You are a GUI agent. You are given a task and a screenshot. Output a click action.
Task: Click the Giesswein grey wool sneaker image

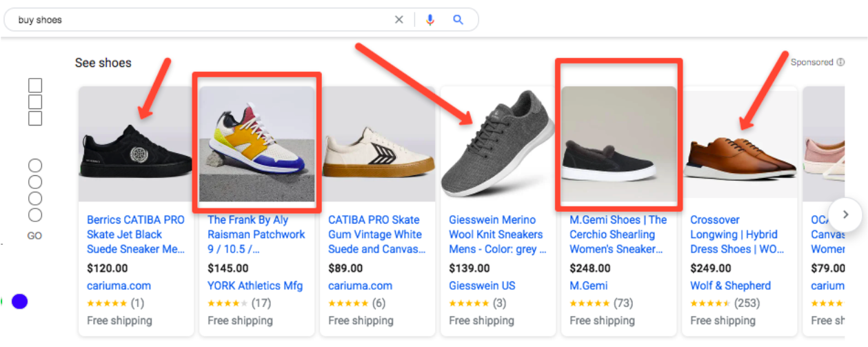pos(498,143)
